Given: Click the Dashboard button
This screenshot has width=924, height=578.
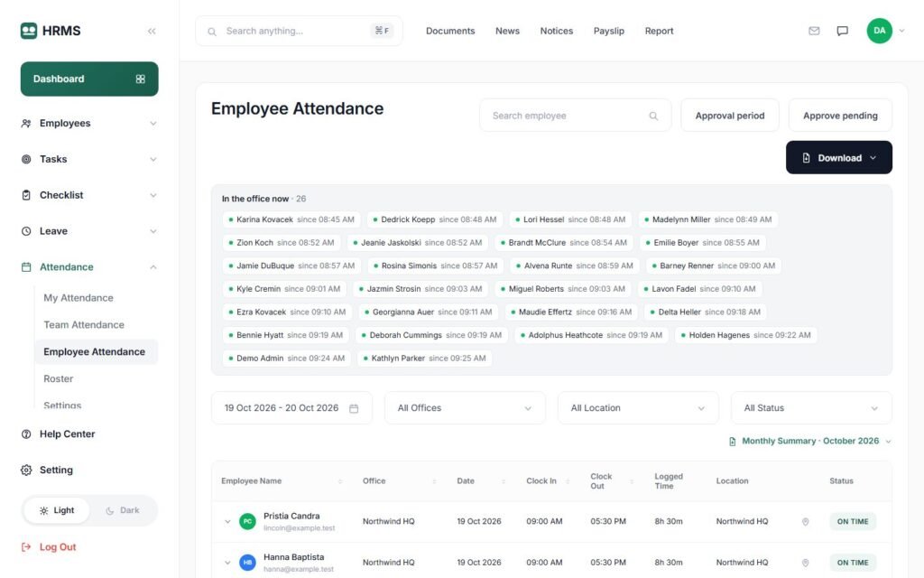Looking at the screenshot, I should tap(89, 79).
